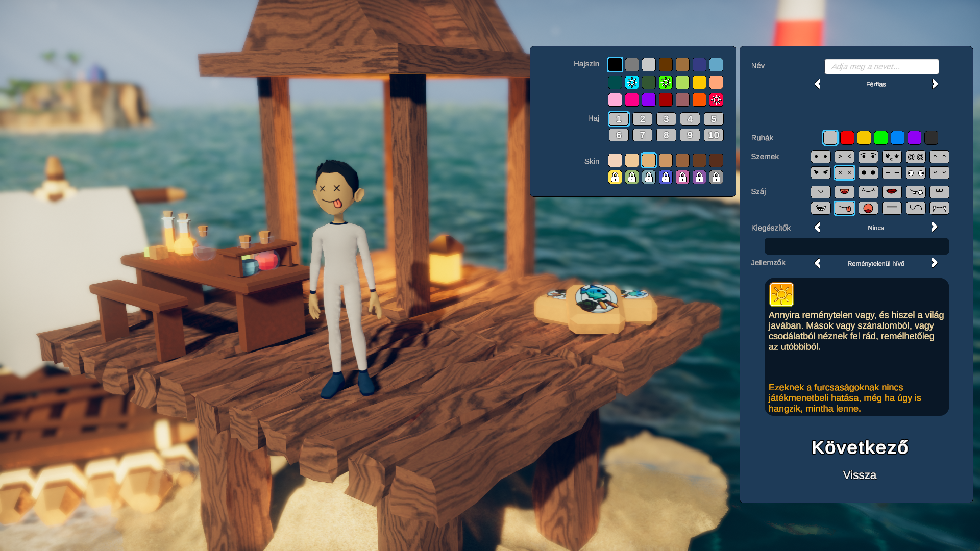Click the Vissza link

coord(860,475)
